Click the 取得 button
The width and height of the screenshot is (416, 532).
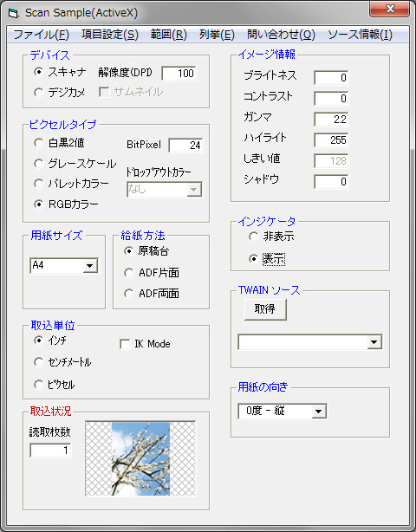(x=265, y=309)
